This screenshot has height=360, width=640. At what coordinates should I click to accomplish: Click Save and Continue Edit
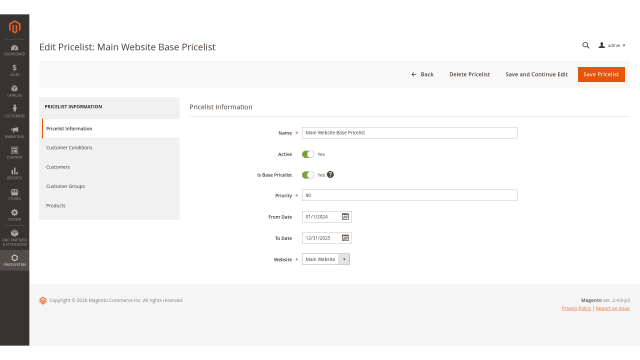(536, 74)
